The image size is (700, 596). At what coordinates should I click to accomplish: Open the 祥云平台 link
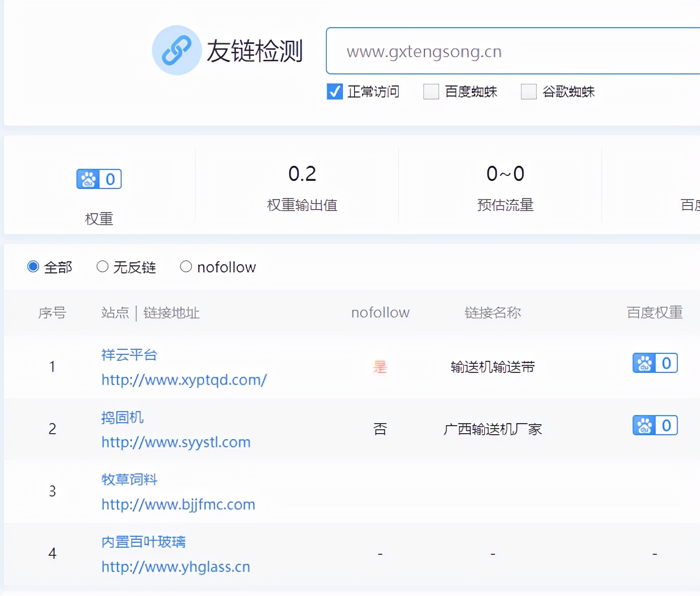[129, 355]
